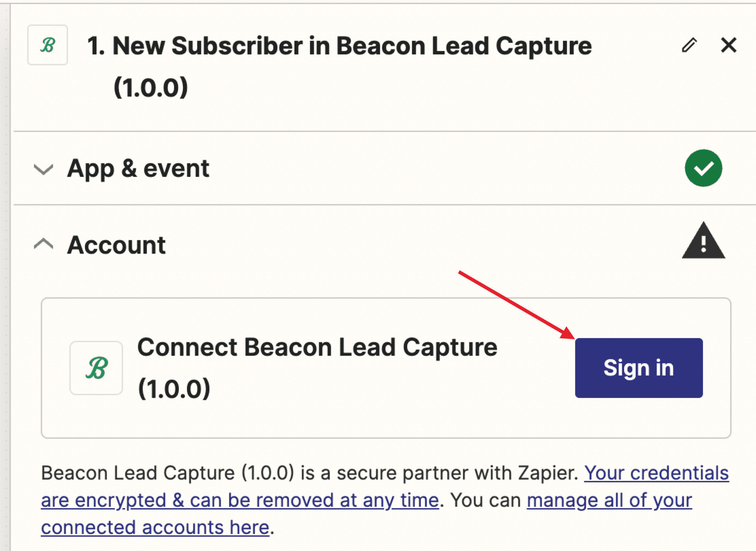Click the Account warning triangle icon
The image size is (756, 551).
tap(703, 241)
